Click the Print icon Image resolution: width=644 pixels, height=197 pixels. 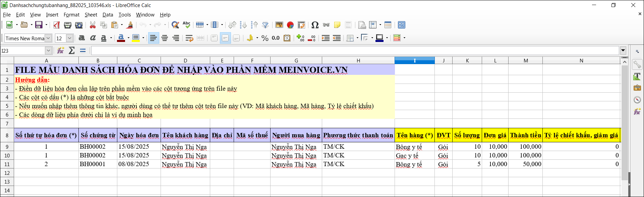[68, 25]
